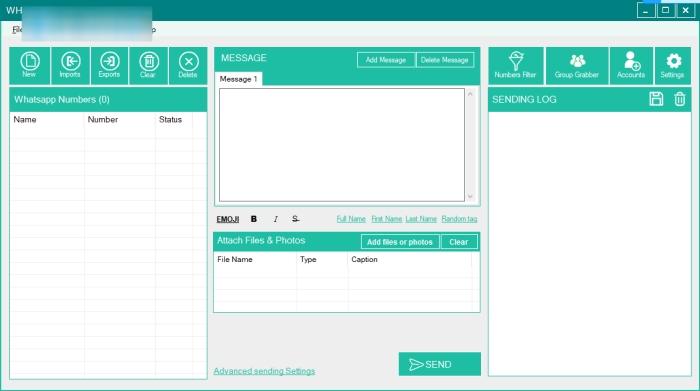Select the Message 1 tab

(238, 79)
